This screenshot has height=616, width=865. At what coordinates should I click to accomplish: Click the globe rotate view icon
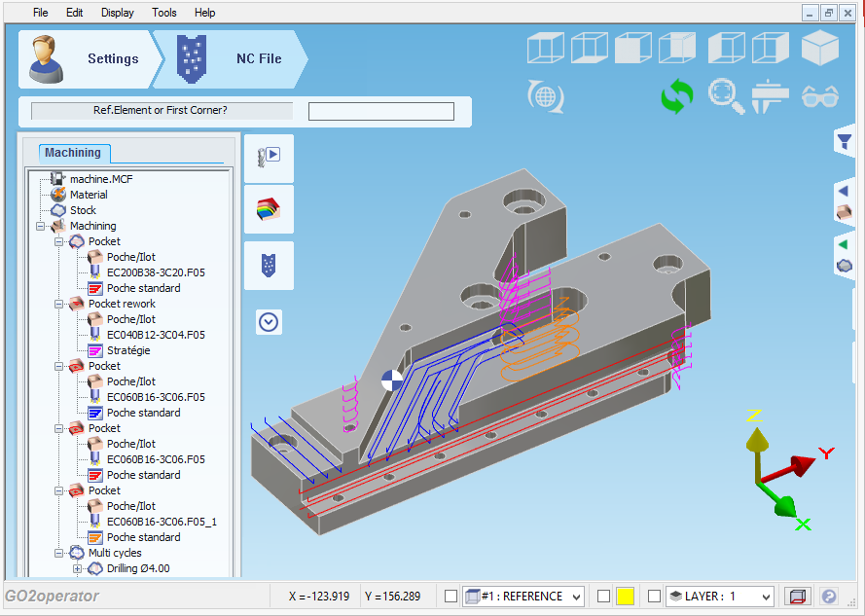pos(545,96)
